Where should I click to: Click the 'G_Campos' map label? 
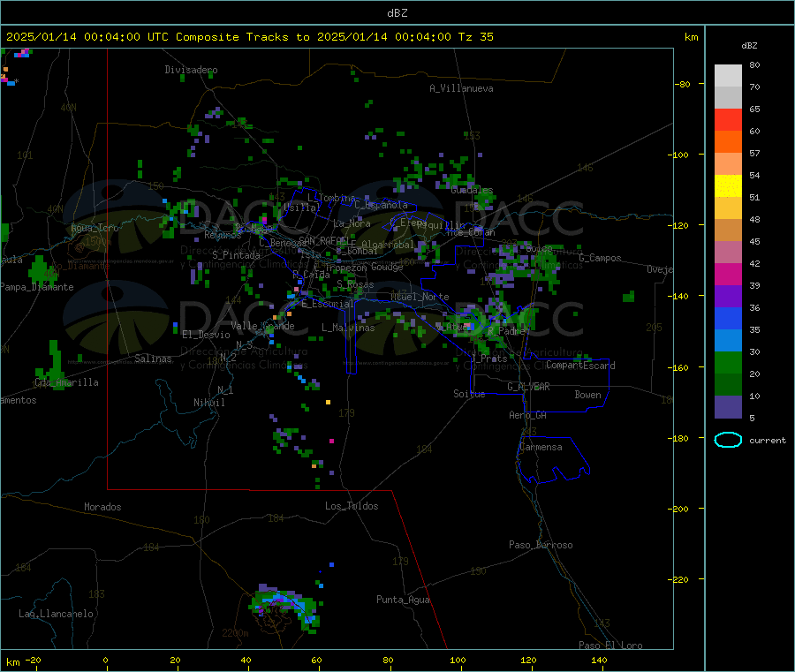click(x=600, y=258)
